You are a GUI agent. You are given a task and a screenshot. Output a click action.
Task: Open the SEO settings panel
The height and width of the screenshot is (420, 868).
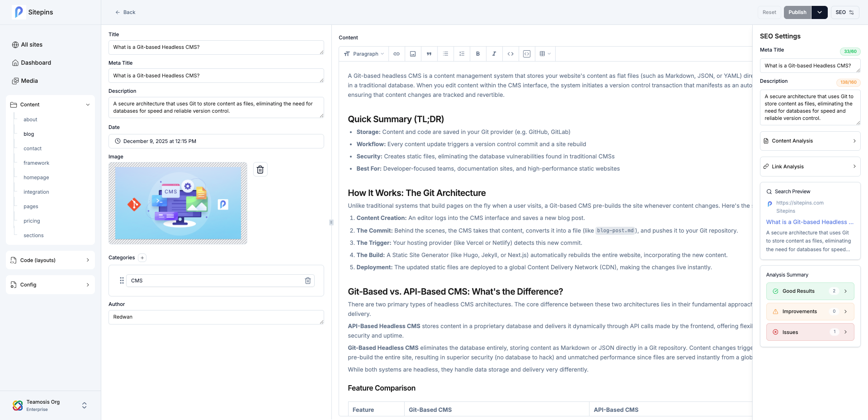click(x=844, y=12)
